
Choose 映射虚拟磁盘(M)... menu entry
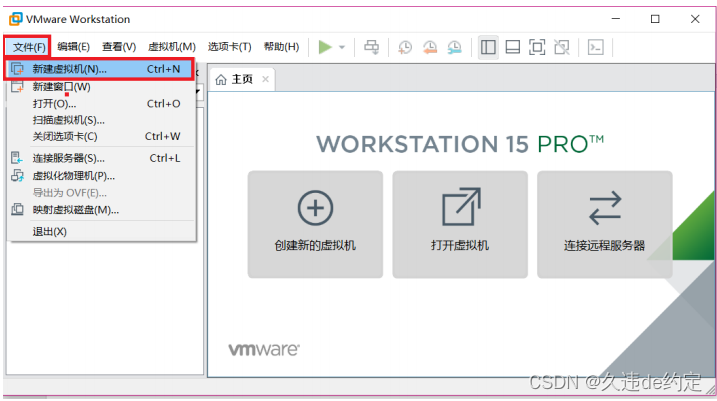(102, 210)
